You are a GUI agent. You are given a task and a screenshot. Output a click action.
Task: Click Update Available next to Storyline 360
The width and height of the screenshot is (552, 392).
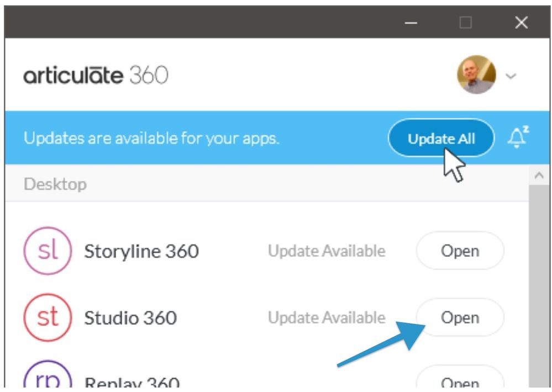pos(327,251)
